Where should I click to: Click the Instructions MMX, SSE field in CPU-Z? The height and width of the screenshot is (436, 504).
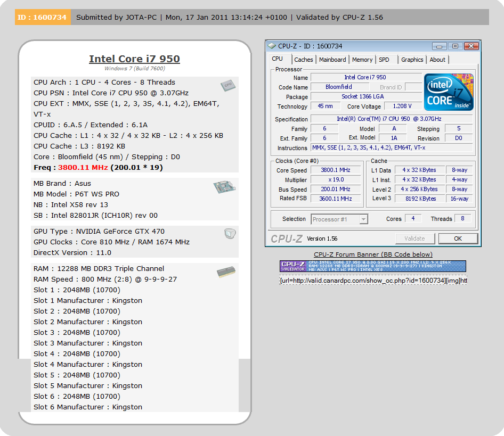coord(392,148)
